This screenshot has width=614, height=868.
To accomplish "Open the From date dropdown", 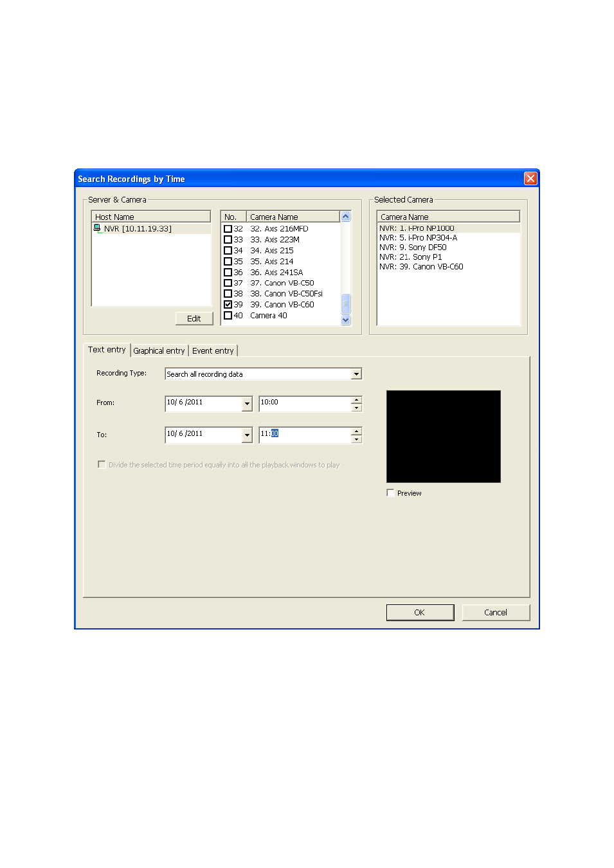I will click(247, 404).
